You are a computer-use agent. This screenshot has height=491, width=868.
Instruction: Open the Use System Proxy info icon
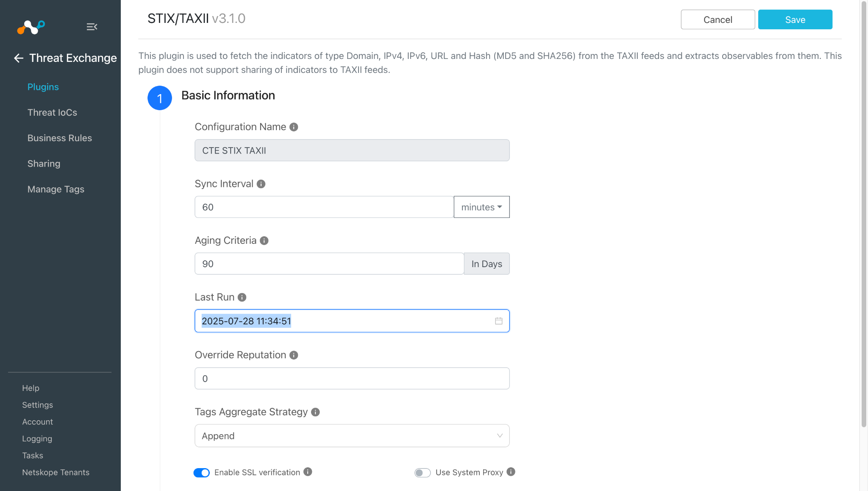click(511, 471)
